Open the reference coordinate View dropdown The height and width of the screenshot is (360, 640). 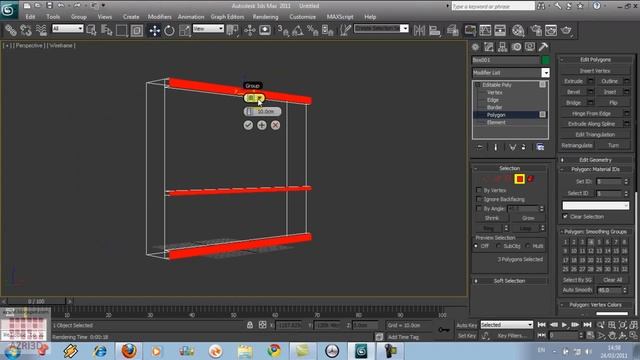[x=208, y=29]
